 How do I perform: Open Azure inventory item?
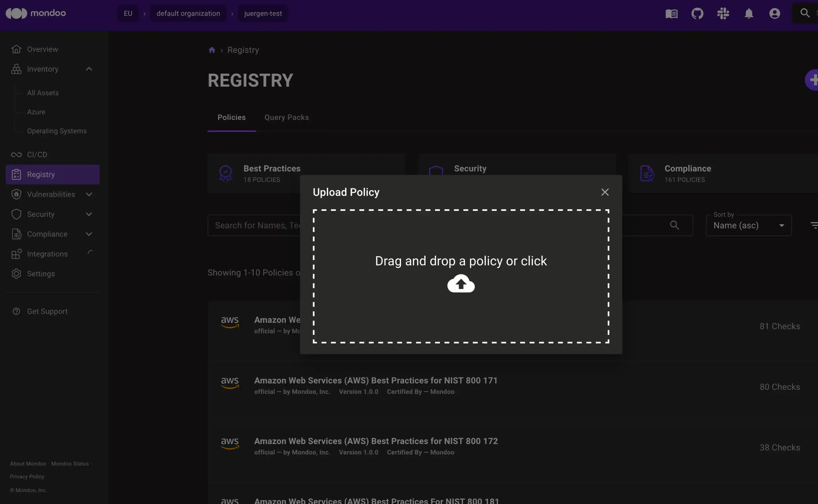(36, 112)
